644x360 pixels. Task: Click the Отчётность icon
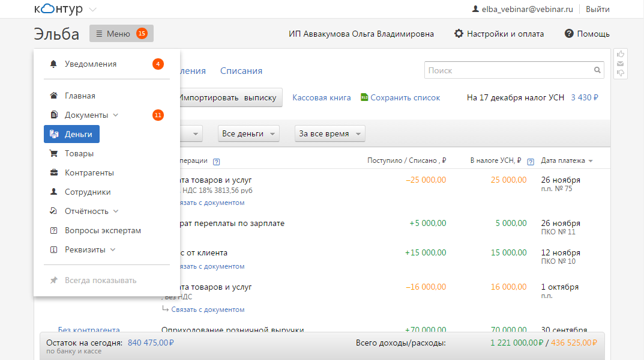pos(54,211)
